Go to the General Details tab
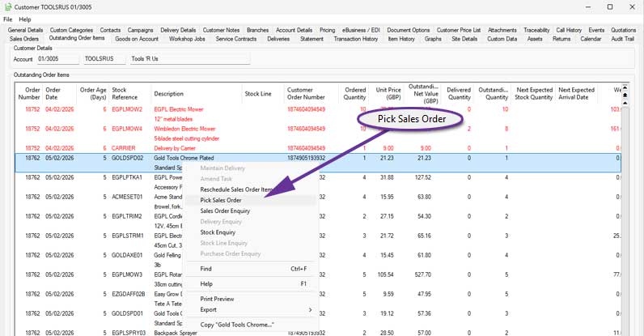 pos(25,29)
